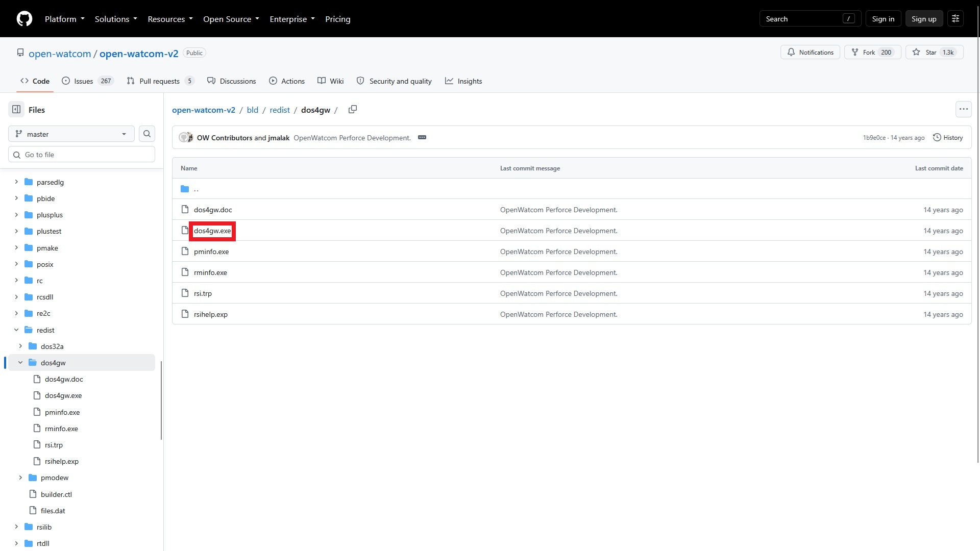Open the Actions tab
Viewport: 980px width, 551px height.
pyautogui.click(x=287, y=81)
